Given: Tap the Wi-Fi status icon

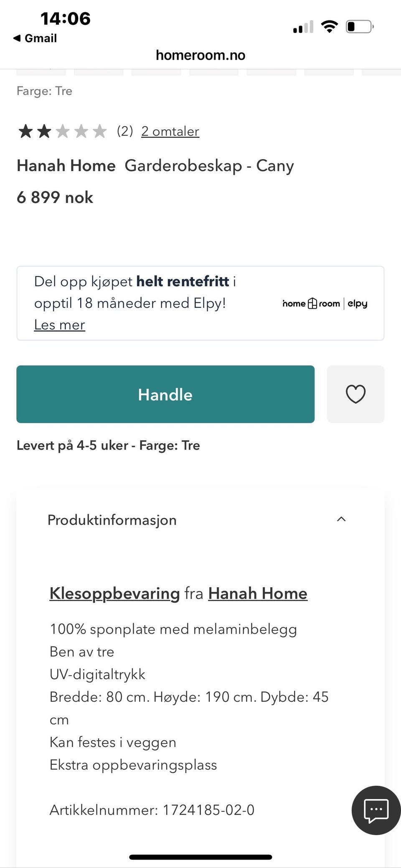Looking at the screenshot, I should coord(329,27).
